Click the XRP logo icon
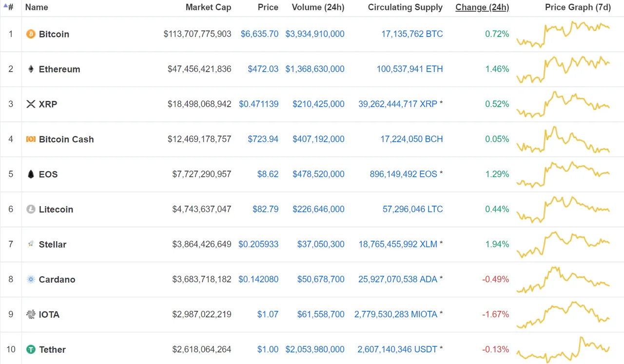 pyautogui.click(x=31, y=104)
